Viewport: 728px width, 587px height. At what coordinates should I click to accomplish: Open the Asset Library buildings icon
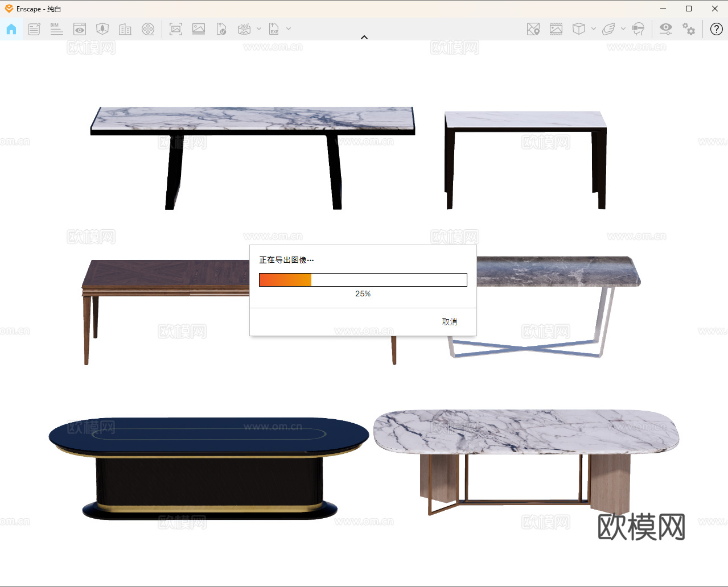coord(125,29)
